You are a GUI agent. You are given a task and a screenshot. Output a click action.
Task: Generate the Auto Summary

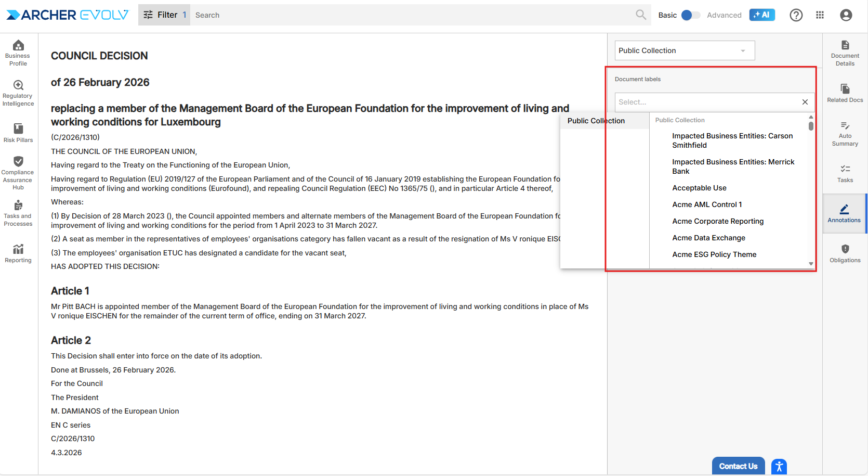pyautogui.click(x=845, y=133)
